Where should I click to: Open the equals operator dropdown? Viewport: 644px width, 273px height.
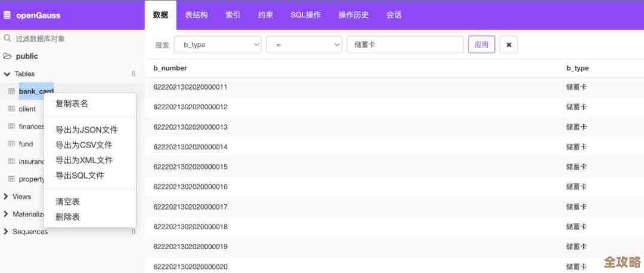tap(304, 44)
